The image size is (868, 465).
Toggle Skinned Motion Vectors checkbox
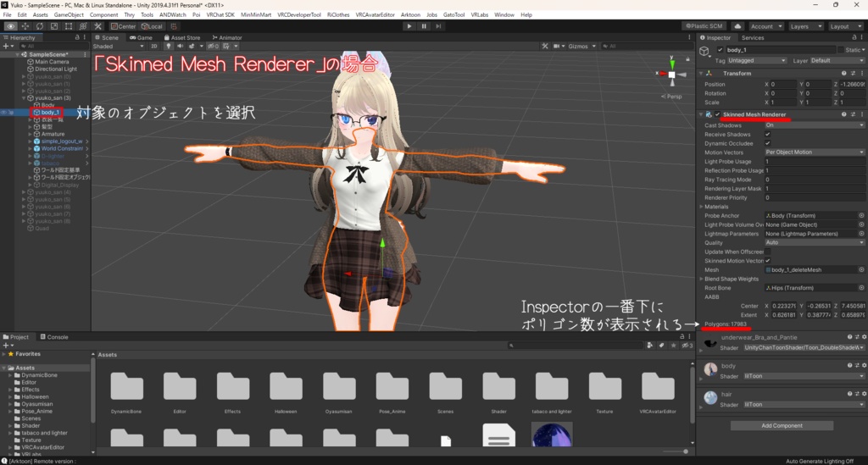(x=768, y=260)
